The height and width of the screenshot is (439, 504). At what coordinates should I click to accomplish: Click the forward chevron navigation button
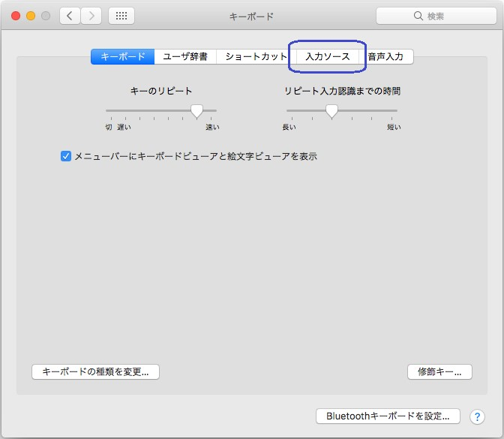pos(91,16)
